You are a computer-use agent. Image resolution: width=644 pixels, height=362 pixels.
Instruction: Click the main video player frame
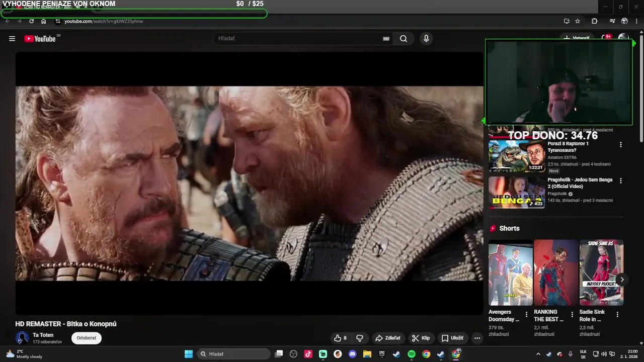(249, 184)
